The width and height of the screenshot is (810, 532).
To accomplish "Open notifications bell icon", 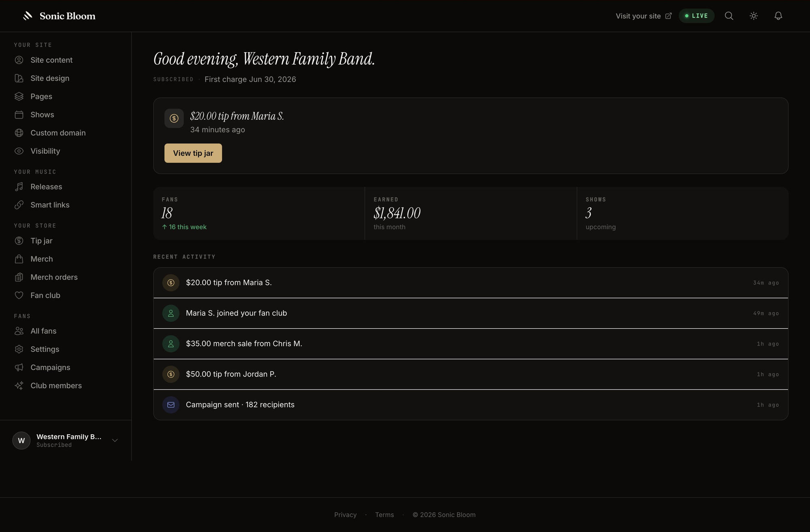I will point(778,16).
